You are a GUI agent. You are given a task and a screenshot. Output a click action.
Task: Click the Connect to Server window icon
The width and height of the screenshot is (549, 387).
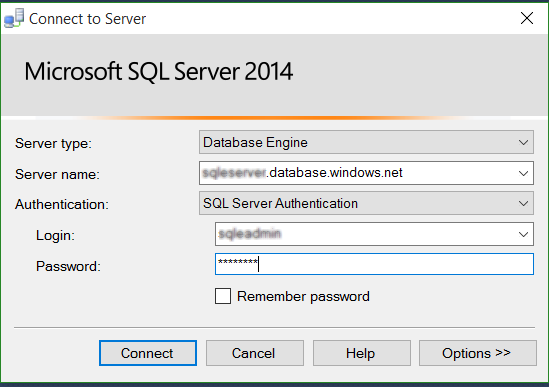point(14,18)
